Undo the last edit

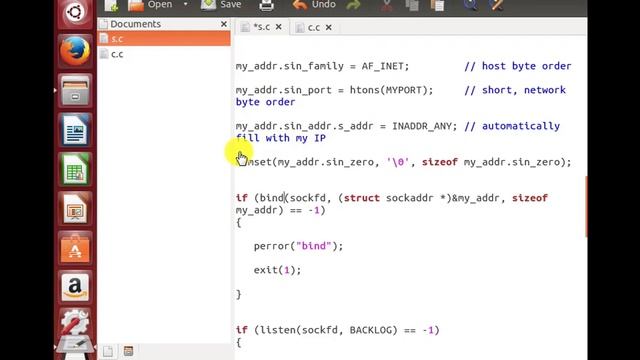[x=314, y=5]
